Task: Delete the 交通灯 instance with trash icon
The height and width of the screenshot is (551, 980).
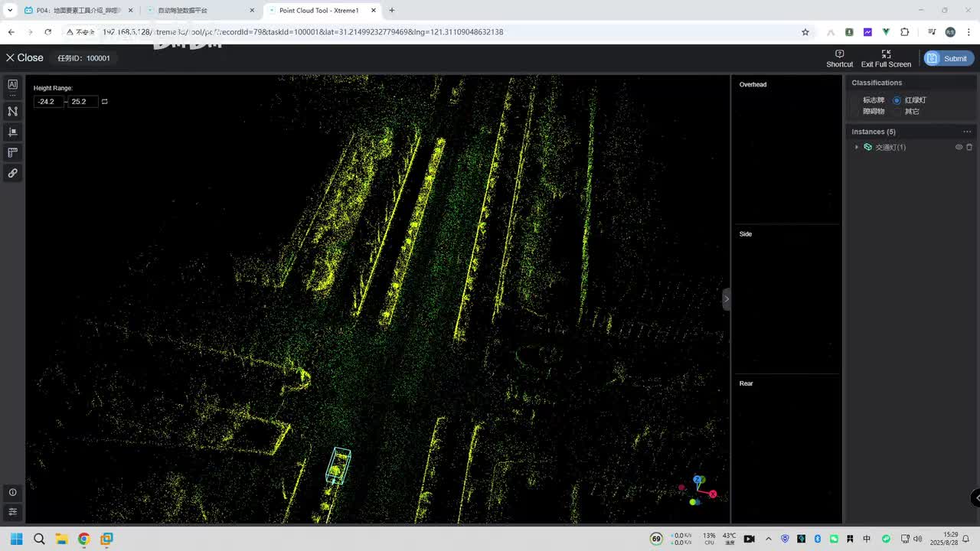Action: point(969,147)
